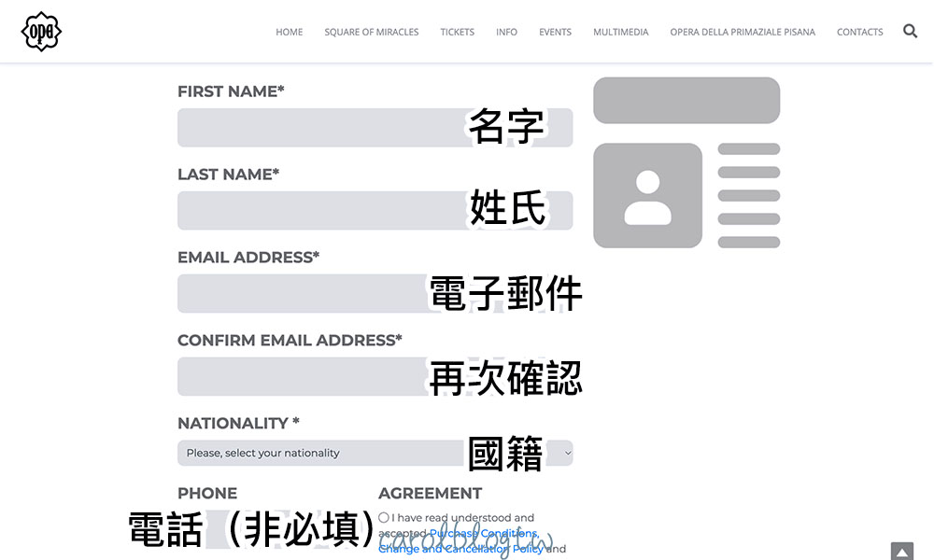Select the agreement radio button
This screenshot has width=934, height=560.
click(x=384, y=518)
